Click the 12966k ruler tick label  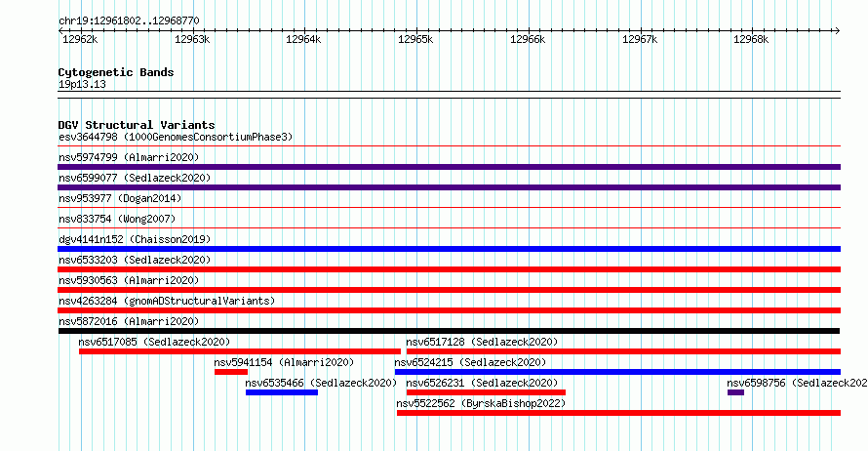point(528,39)
